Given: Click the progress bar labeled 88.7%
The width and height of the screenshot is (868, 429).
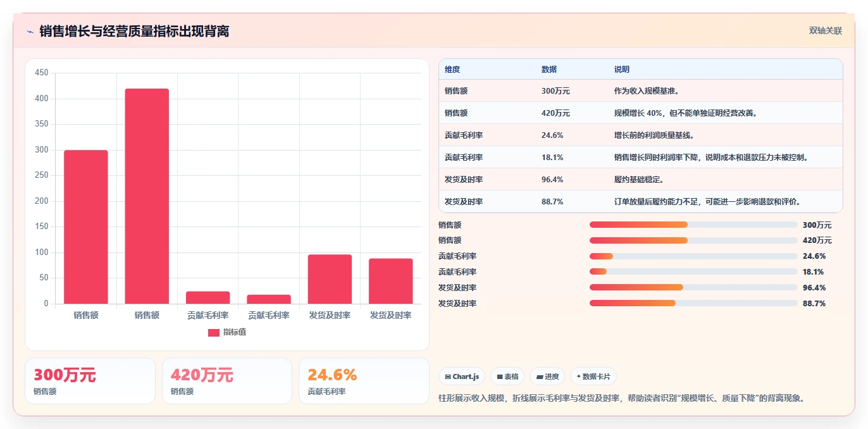Looking at the screenshot, I should tap(693, 304).
